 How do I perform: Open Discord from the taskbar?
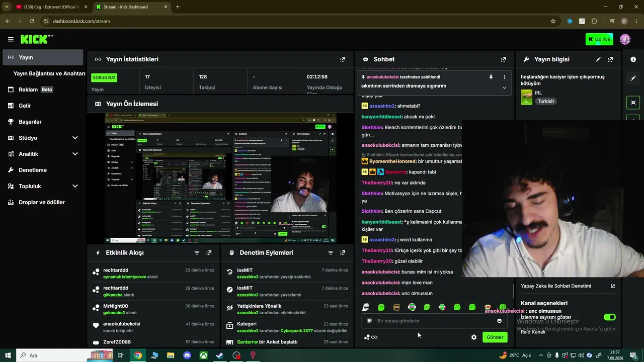(187, 355)
